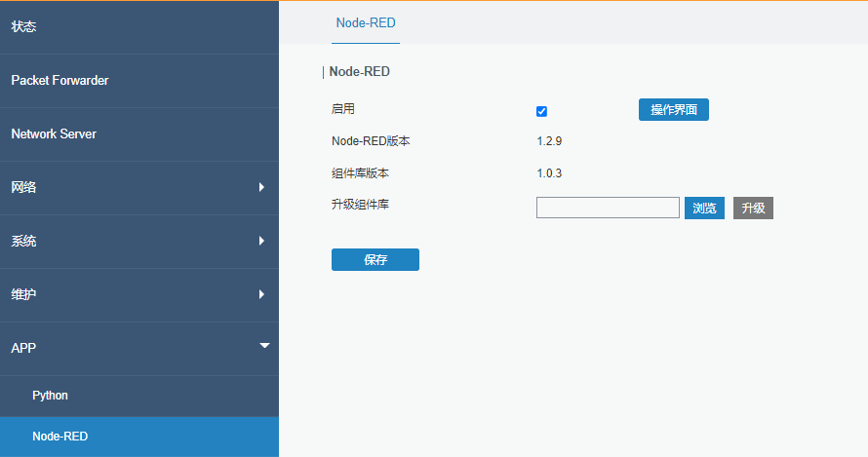The image size is (868, 457).
Task: Collapse the APP section down-arrow
Action: pos(263,346)
